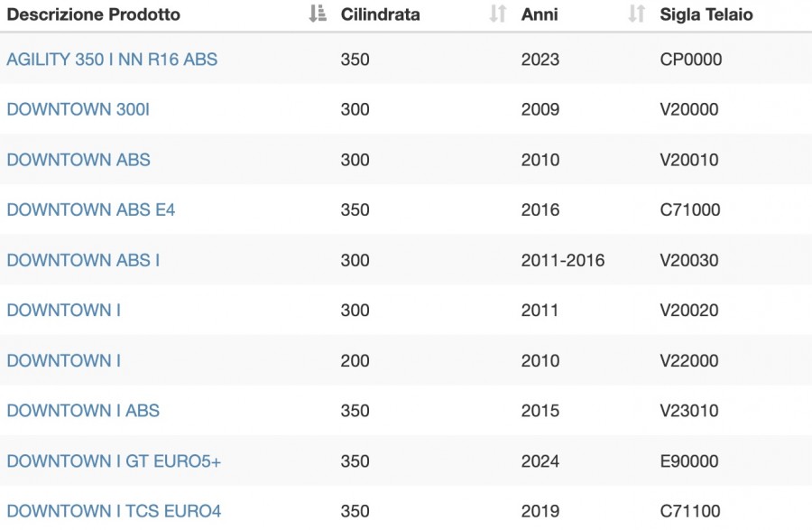Open the DOWNTOWN I 300cc link
Viewport: 812px width, 530px height.
(x=64, y=311)
